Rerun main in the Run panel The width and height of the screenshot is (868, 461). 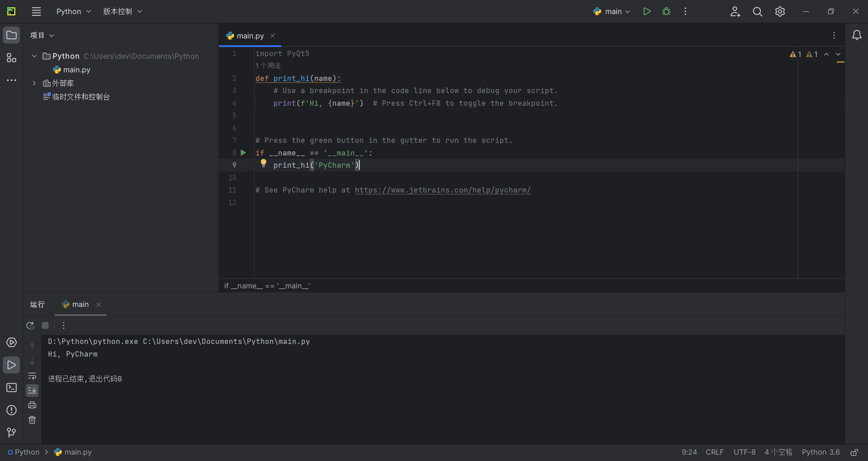tap(30, 325)
